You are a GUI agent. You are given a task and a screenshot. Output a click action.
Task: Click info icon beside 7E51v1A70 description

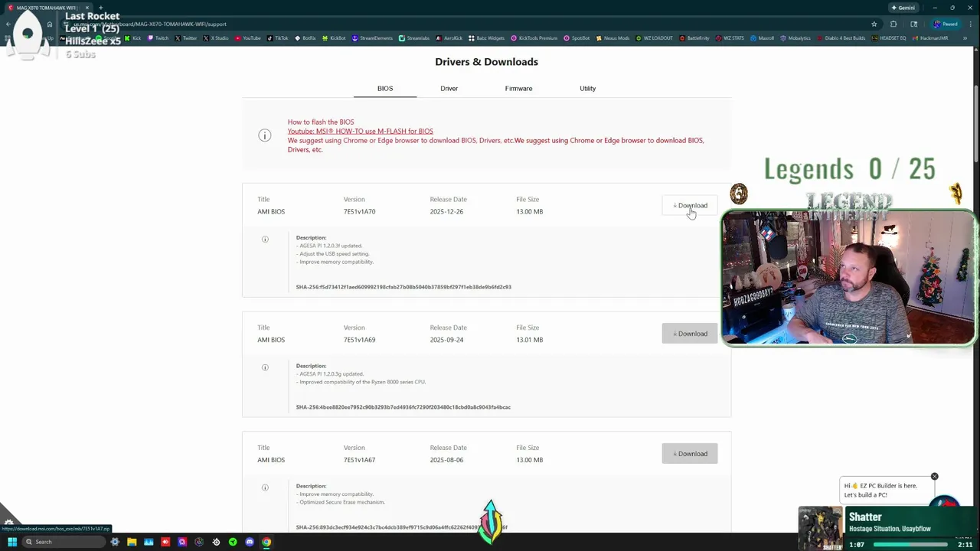click(x=265, y=240)
